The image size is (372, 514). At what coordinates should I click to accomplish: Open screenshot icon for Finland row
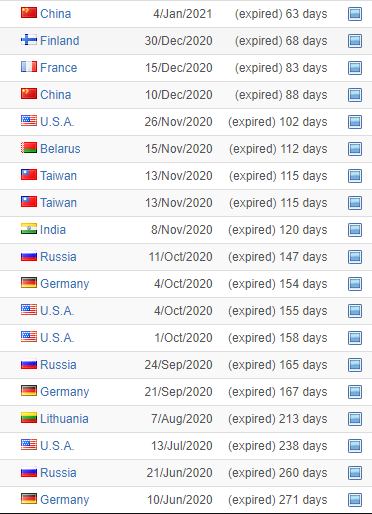tap(355, 41)
